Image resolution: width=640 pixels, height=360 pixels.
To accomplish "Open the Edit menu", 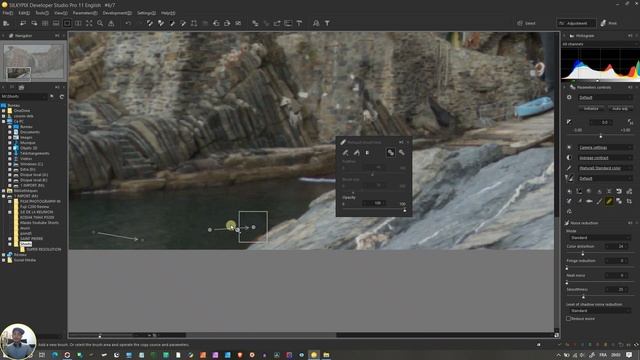I will coord(24,13).
